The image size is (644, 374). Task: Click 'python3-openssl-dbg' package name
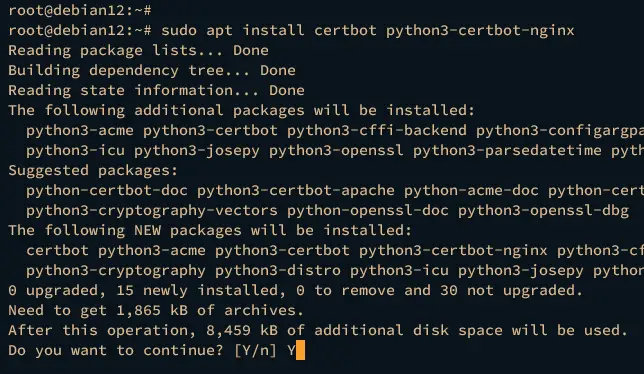coord(543,211)
